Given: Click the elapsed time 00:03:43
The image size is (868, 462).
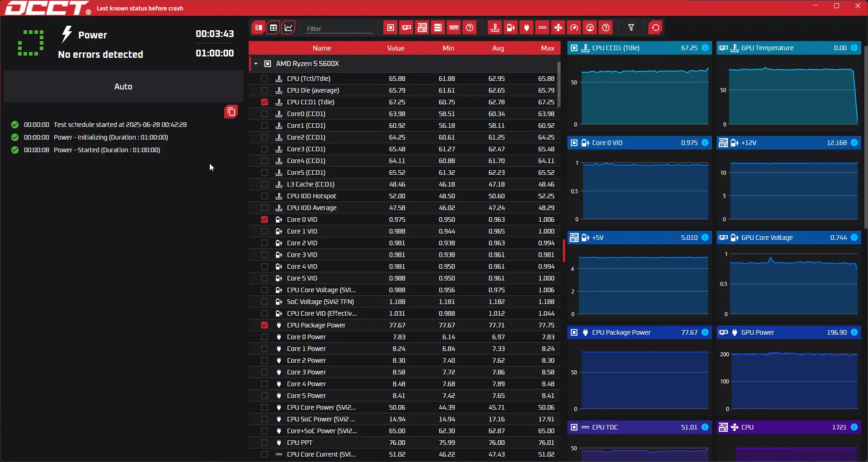Looking at the screenshot, I should pos(215,34).
